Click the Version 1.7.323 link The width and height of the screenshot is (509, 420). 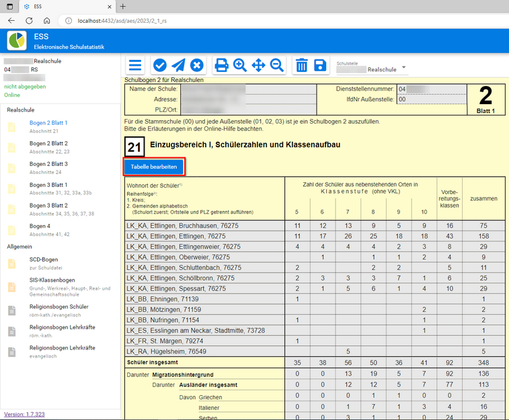click(24, 414)
